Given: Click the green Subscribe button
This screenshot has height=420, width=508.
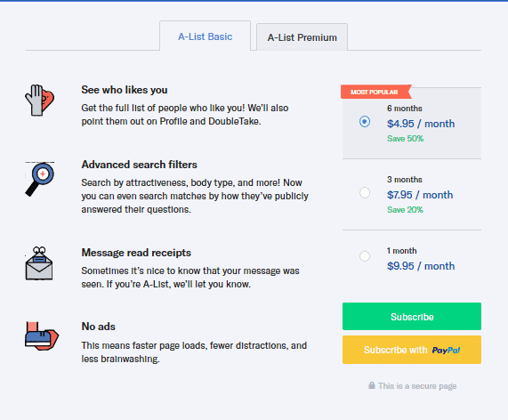Looking at the screenshot, I should [x=412, y=316].
